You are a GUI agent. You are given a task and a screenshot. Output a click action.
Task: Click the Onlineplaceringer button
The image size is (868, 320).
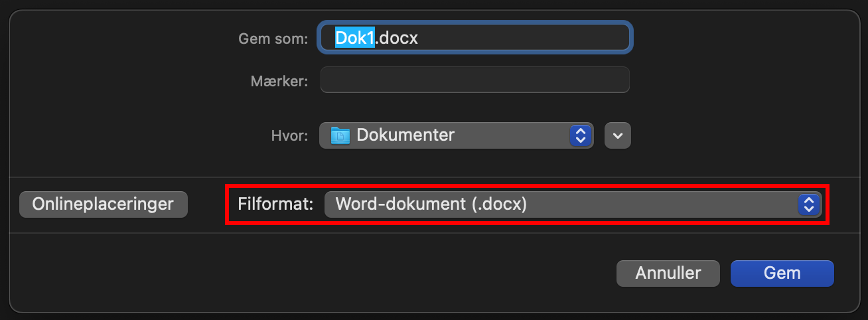(x=104, y=204)
